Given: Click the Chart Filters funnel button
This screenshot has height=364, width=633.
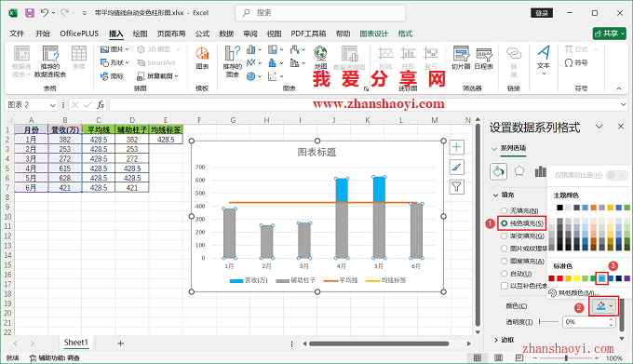Looking at the screenshot, I should click(456, 187).
